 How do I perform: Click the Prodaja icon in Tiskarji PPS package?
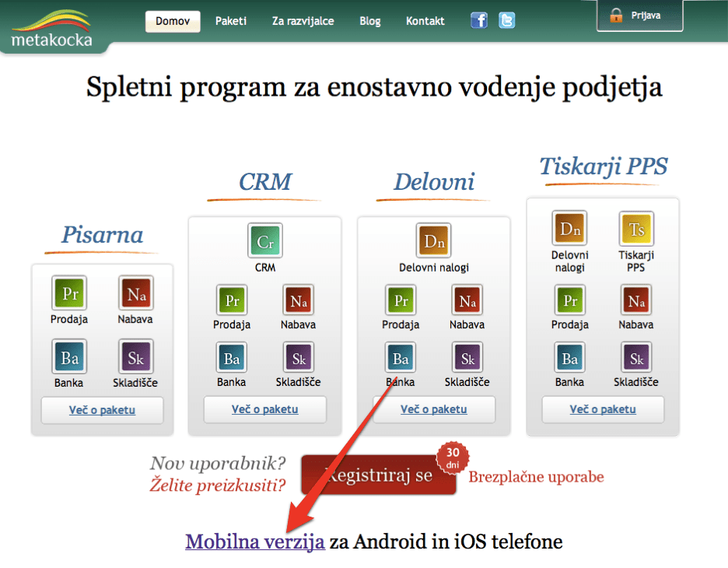pyautogui.click(x=569, y=300)
